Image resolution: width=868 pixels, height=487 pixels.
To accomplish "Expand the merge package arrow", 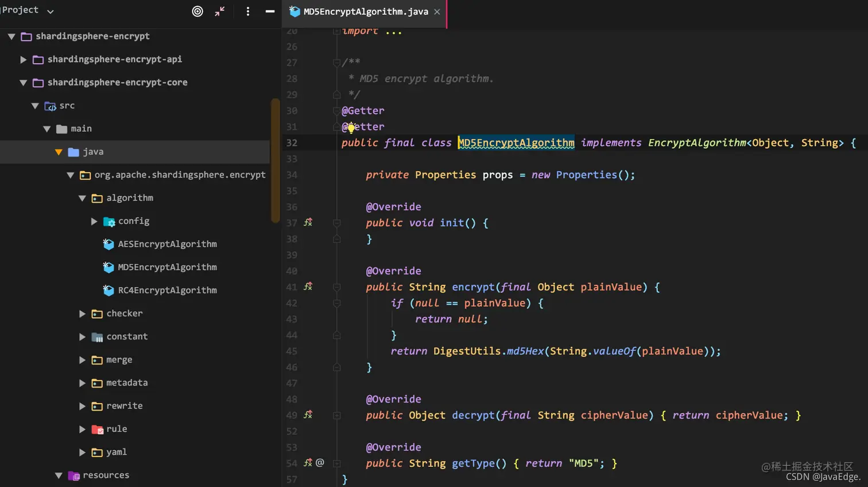I will (x=82, y=360).
